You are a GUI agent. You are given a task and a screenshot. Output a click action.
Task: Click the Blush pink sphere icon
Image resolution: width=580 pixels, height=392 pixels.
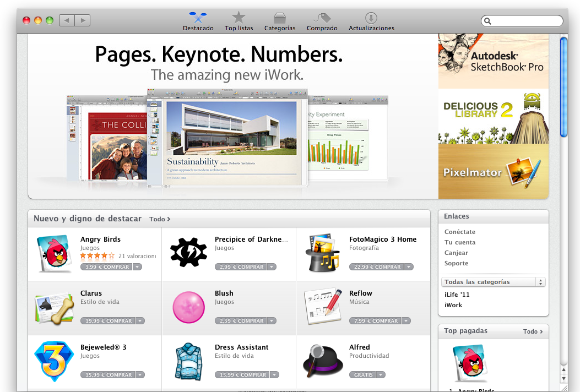[188, 307]
